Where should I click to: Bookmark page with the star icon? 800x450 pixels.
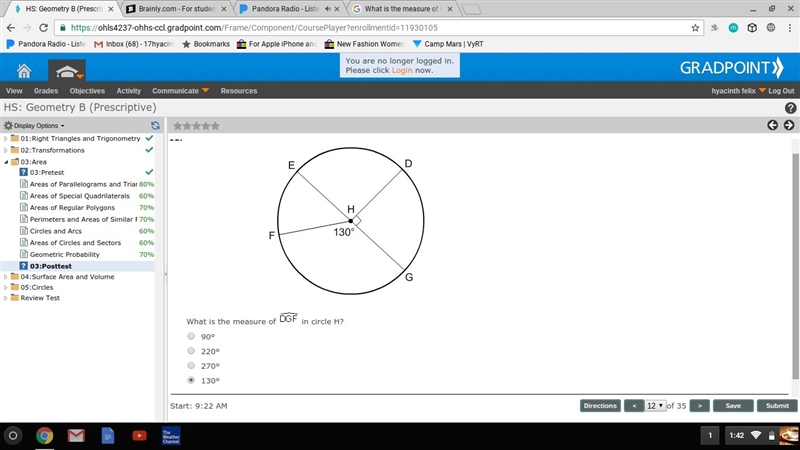click(695, 28)
